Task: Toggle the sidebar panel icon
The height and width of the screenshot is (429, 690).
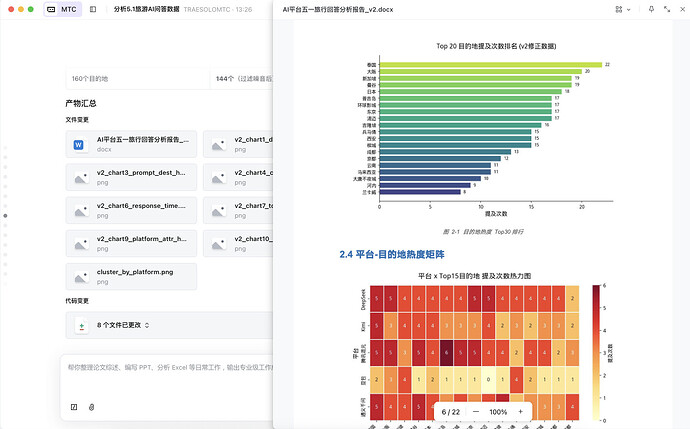Action: (x=93, y=9)
